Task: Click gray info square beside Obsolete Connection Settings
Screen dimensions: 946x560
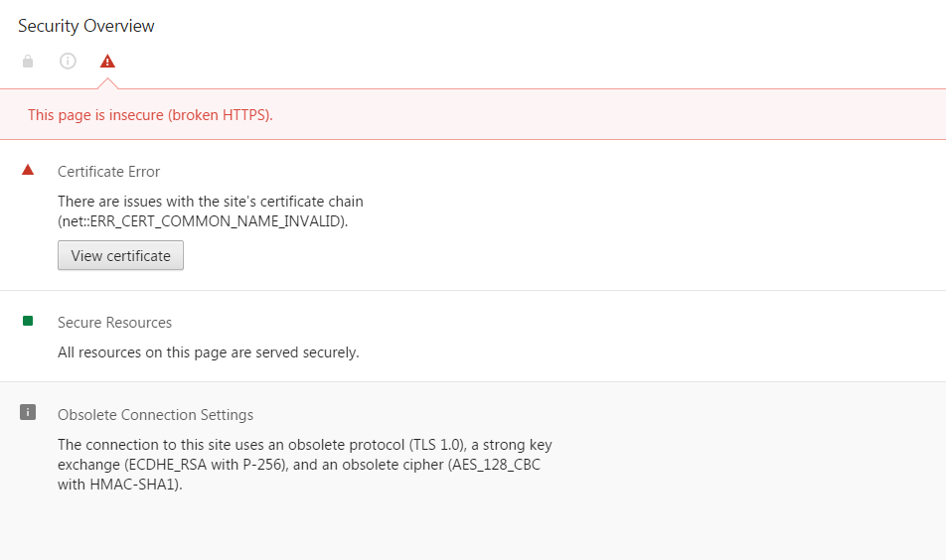Action: coord(28,412)
